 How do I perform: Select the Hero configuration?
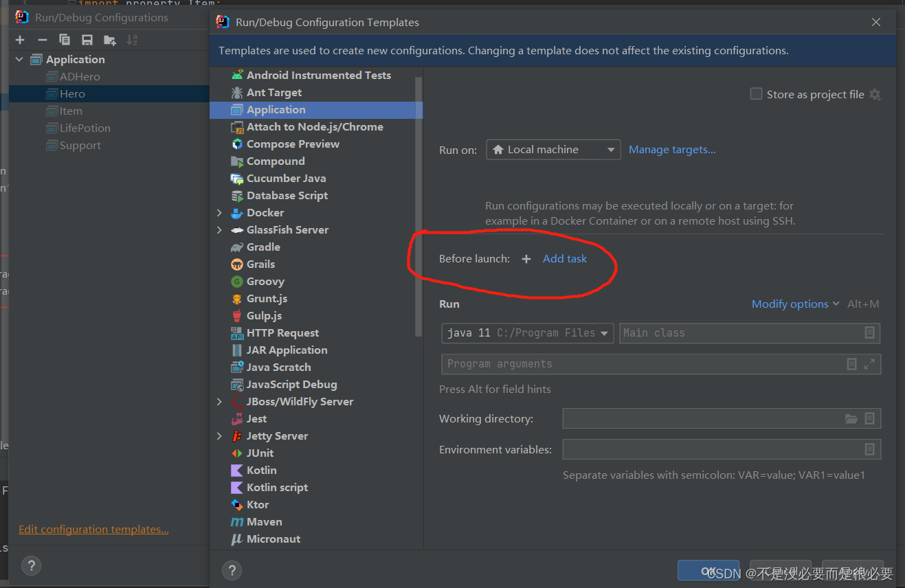click(72, 94)
